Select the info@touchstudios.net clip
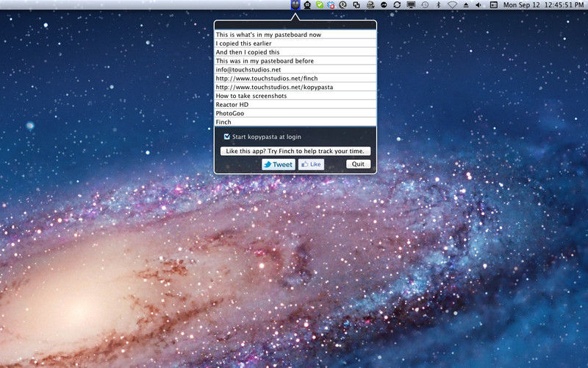The width and height of the screenshot is (588, 368). [295, 69]
